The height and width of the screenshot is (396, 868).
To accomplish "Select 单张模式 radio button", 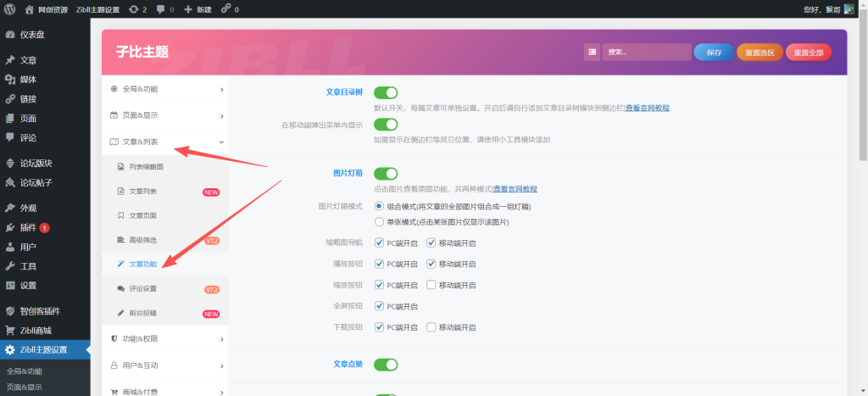I will [x=379, y=222].
